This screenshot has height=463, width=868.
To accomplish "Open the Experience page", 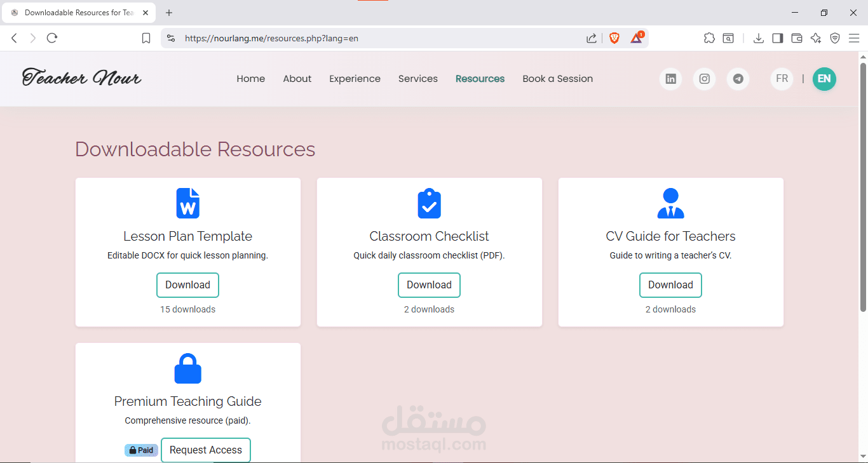I will pos(355,79).
